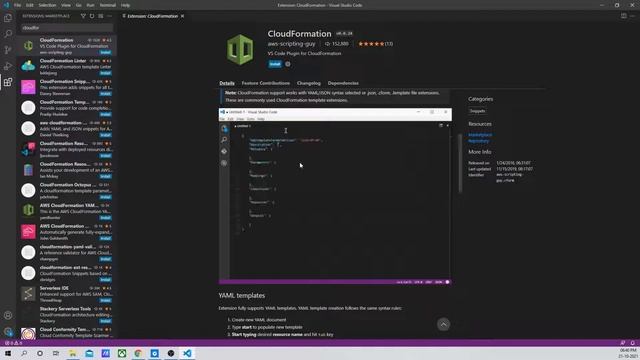Open the editor more actions ellipsis
640x360 pixels.
tap(632, 16)
